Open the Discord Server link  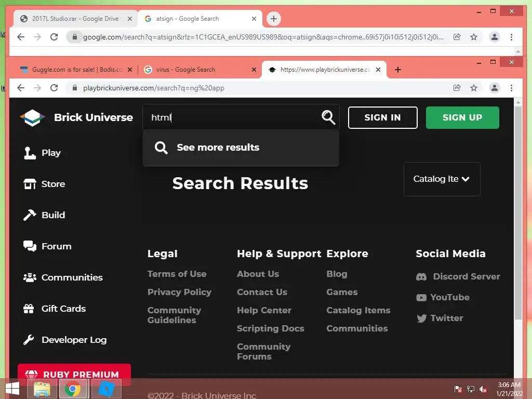pos(458,276)
